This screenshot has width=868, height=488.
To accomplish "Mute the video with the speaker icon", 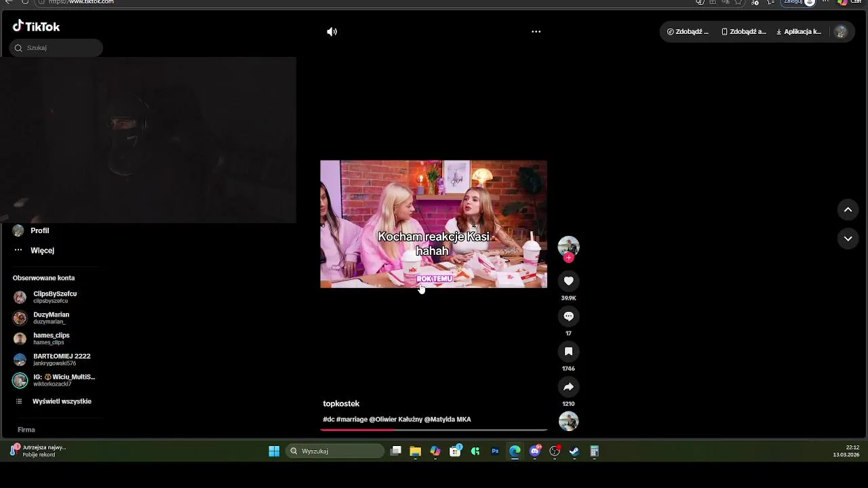I will tap(332, 32).
